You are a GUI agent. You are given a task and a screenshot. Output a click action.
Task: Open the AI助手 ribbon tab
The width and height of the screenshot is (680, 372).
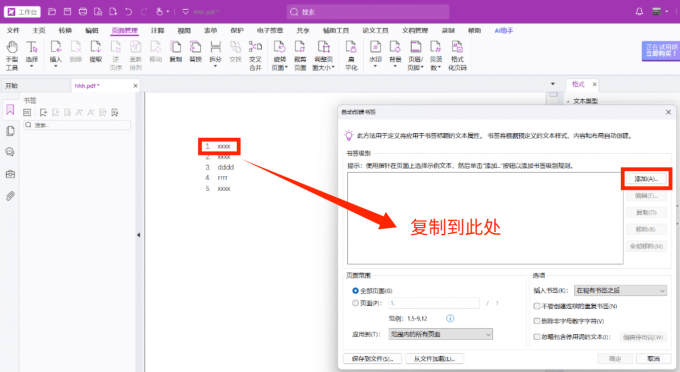pos(504,30)
